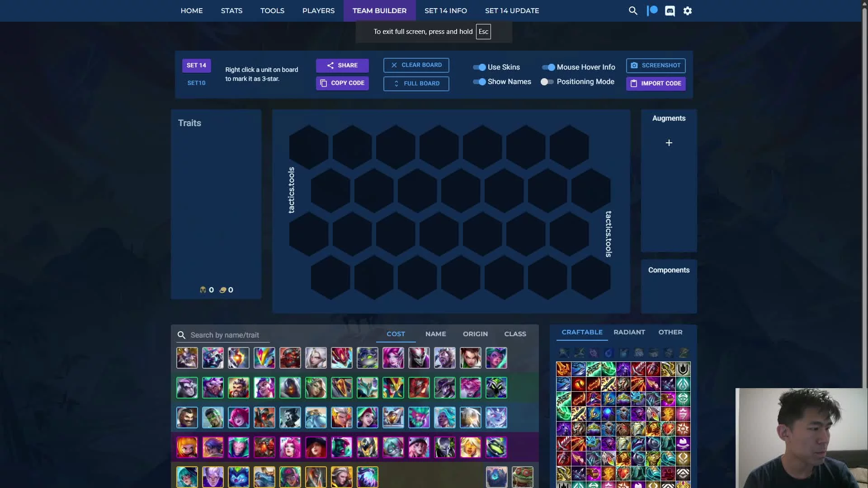Enable the Positioning Mode switch
The width and height of the screenshot is (868, 488).
click(547, 82)
